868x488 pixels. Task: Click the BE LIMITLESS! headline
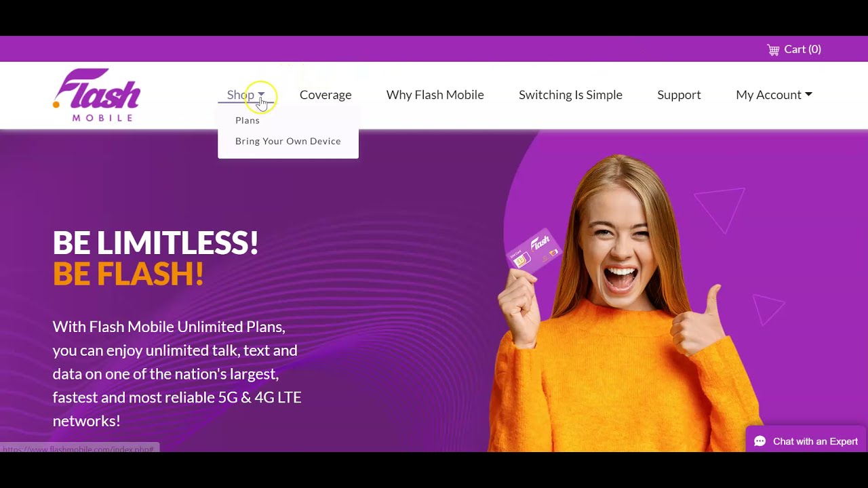click(x=155, y=243)
